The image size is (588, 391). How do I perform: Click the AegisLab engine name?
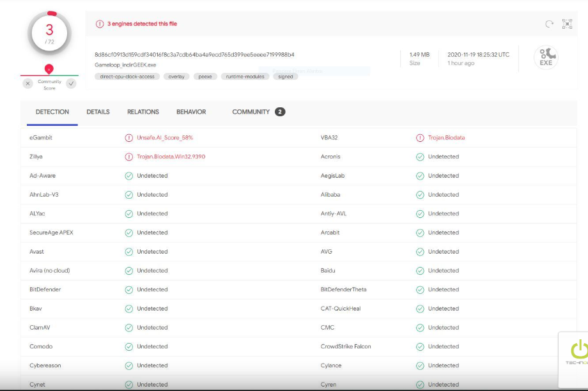[332, 176]
